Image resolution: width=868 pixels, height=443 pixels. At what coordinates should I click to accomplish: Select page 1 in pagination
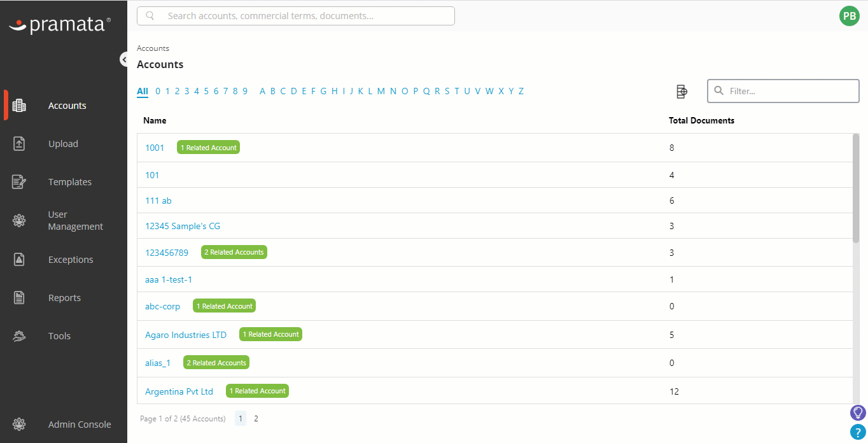[x=241, y=419]
